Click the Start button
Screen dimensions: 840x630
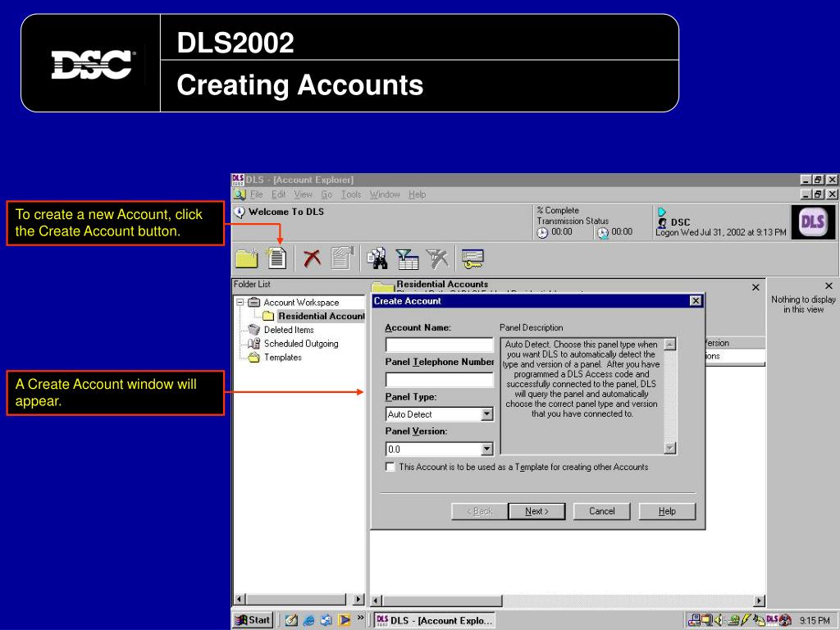(253, 620)
